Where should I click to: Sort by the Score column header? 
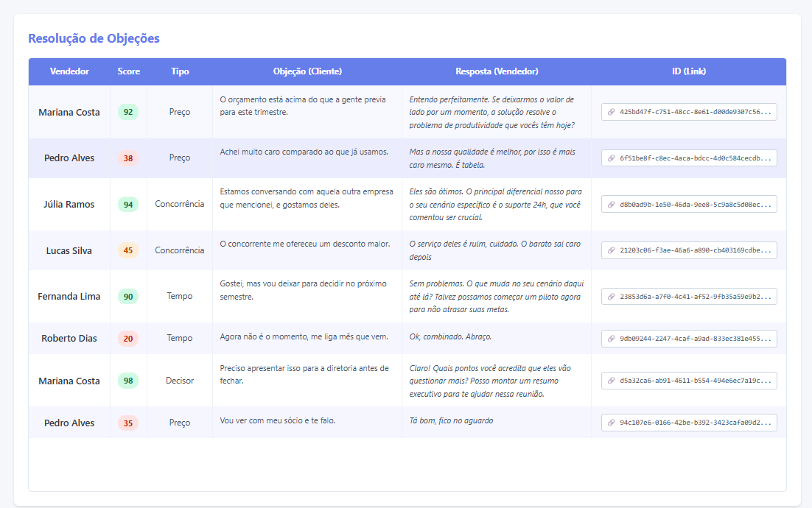click(x=128, y=71)
